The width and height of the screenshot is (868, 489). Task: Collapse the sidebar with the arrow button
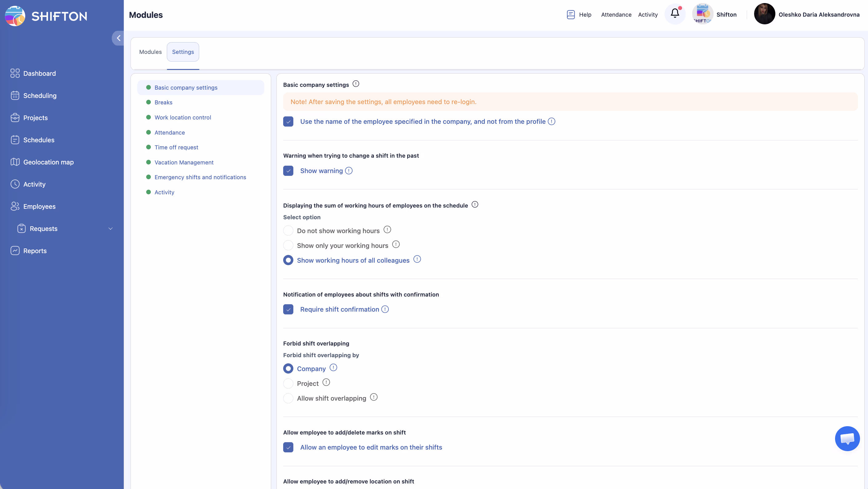[x=118, y=38]
